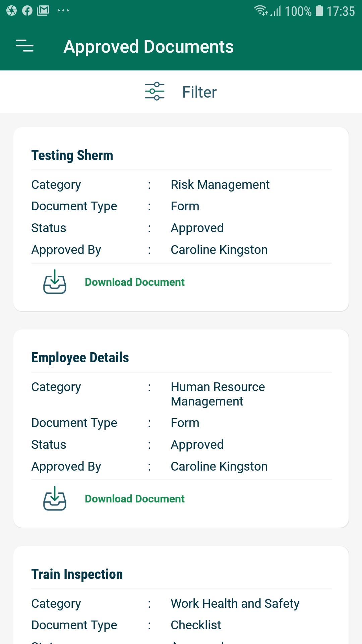Tap the Facebook notification icon in status bar
This screenshot has height=644, width=362.
[27, 11]
